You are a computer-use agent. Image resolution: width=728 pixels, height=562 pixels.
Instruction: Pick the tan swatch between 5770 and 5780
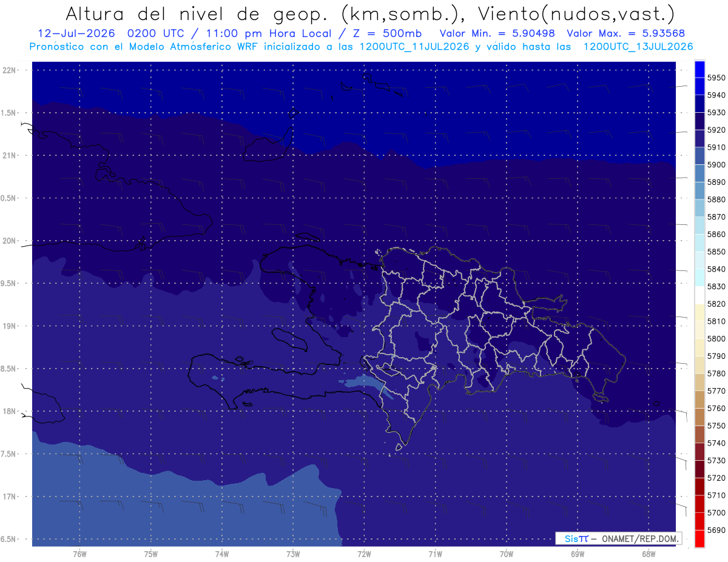[x=699, y=382]
